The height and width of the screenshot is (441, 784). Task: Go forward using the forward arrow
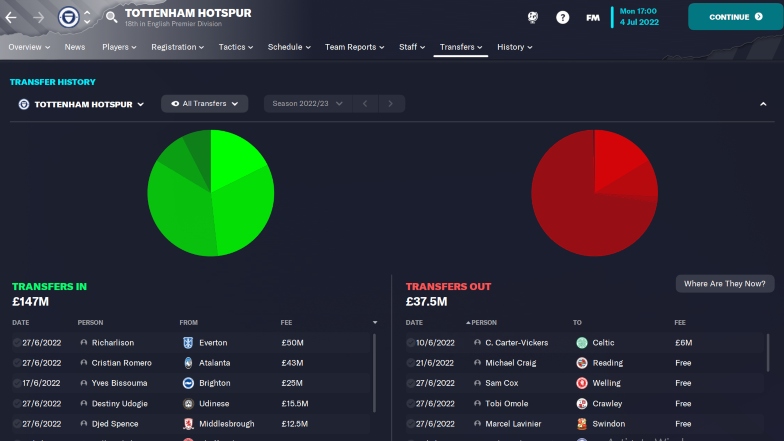(38, 18)
